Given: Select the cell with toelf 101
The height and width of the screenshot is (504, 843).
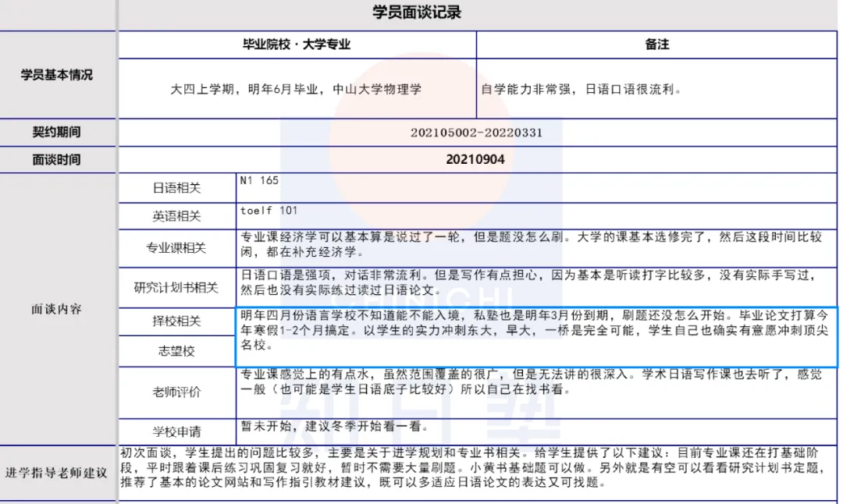Looking at the screenshot, I should (x=536, y=216).
